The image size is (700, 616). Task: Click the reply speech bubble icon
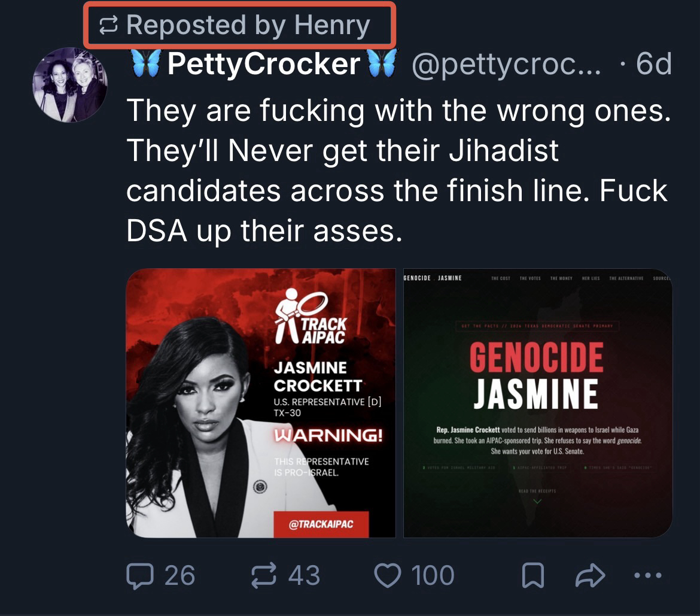pos(139,576)
